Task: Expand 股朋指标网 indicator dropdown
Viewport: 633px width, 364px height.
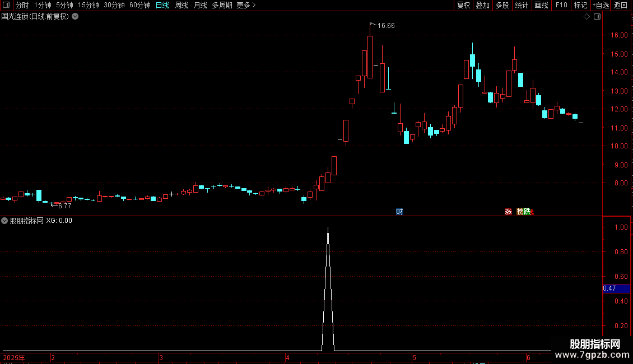Action: [4, 221]
